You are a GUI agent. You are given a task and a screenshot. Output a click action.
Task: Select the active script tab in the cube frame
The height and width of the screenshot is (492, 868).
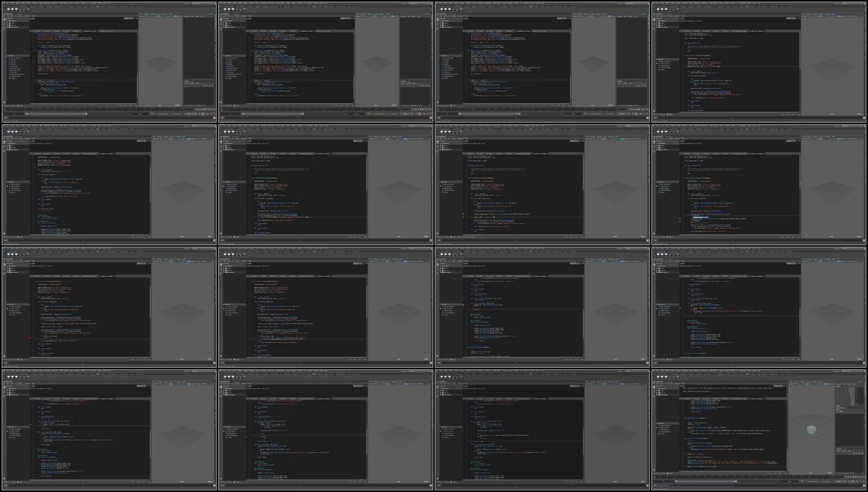(x=756, y=399)
